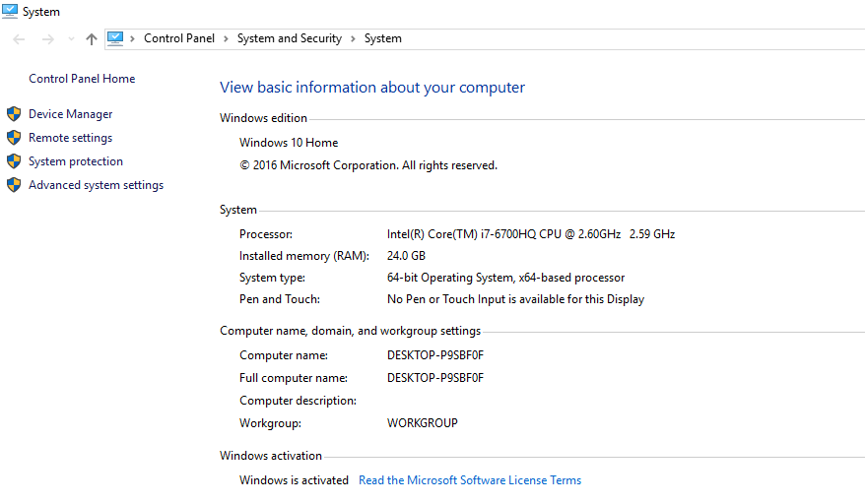The height and width of the screenshot is (504, 865).
Task: Expand the chevron after Control Panel breadcrumb
Action: (225, 39)
